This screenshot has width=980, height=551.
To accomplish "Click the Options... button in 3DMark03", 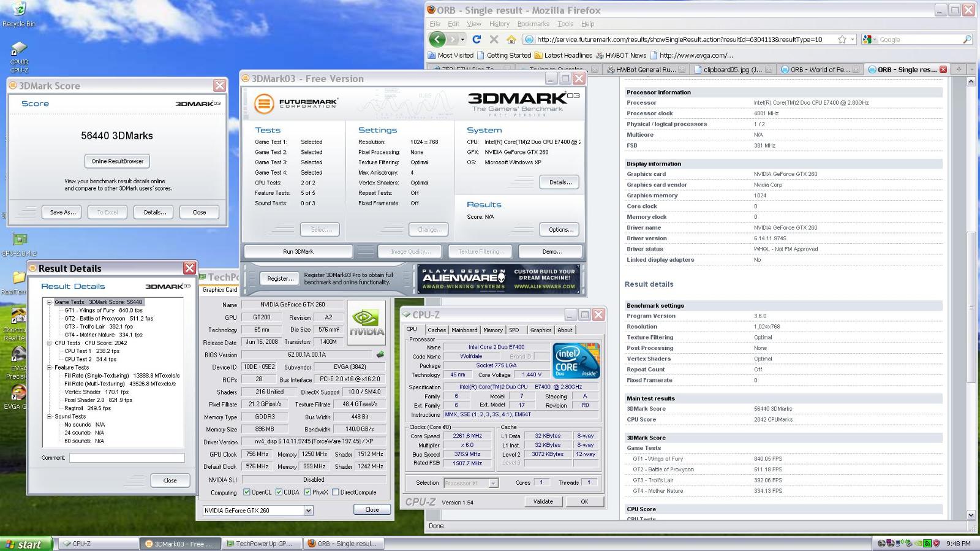I will click(x=560, y=230).
